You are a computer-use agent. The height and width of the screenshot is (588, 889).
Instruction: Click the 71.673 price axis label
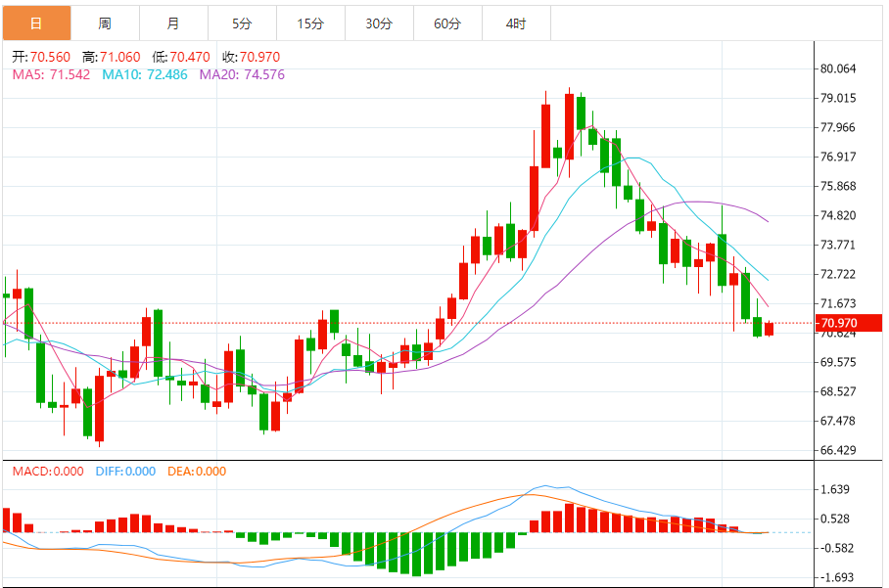point(838,303)
